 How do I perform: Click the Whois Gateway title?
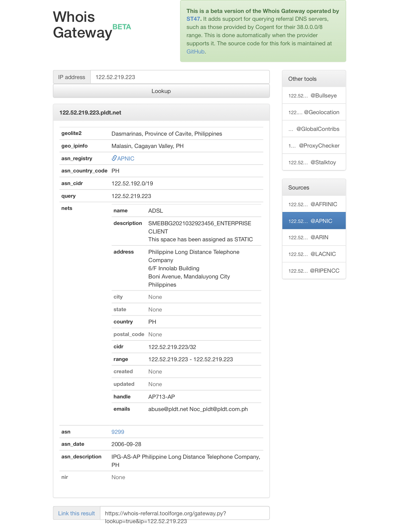(x=83, y=25)
